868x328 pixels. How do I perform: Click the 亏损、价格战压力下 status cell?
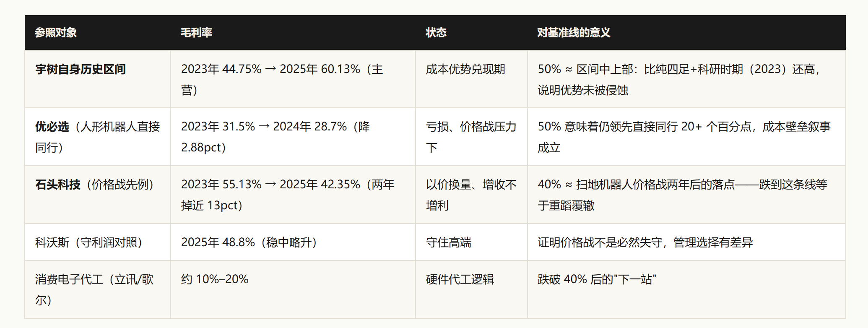point(471,137)
